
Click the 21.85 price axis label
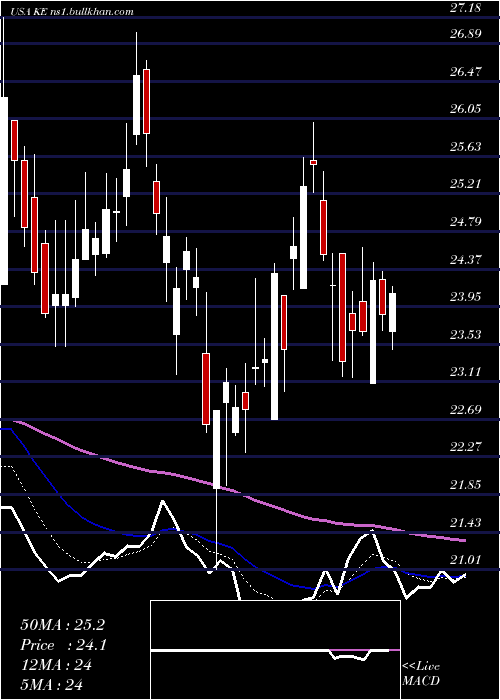(466, 485)
